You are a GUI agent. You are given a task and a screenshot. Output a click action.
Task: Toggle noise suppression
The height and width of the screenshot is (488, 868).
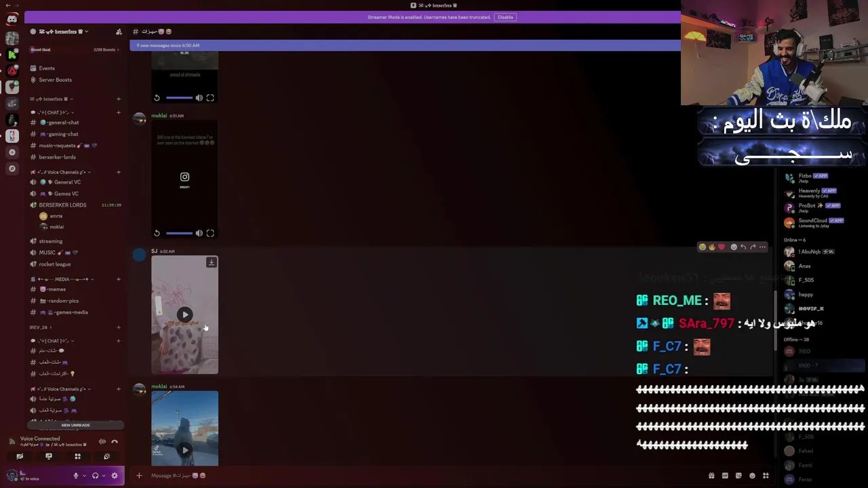[x=102, y=441]
